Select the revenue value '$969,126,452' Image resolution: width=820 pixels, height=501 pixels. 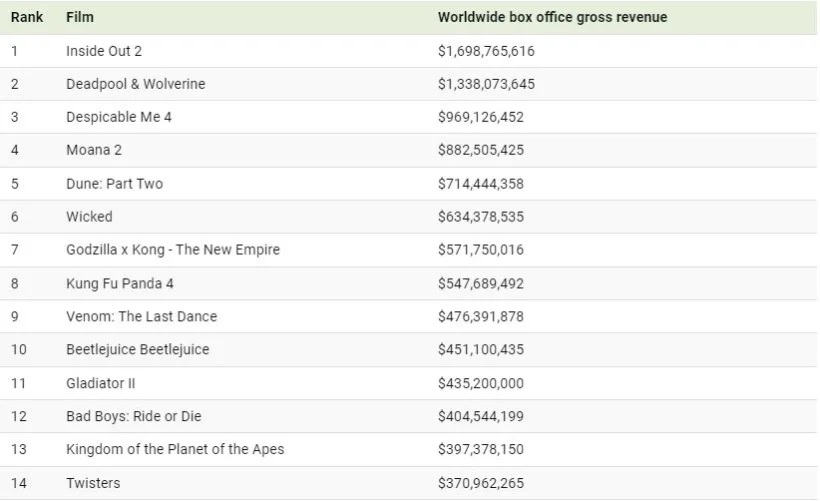click(x=481, y=117)
